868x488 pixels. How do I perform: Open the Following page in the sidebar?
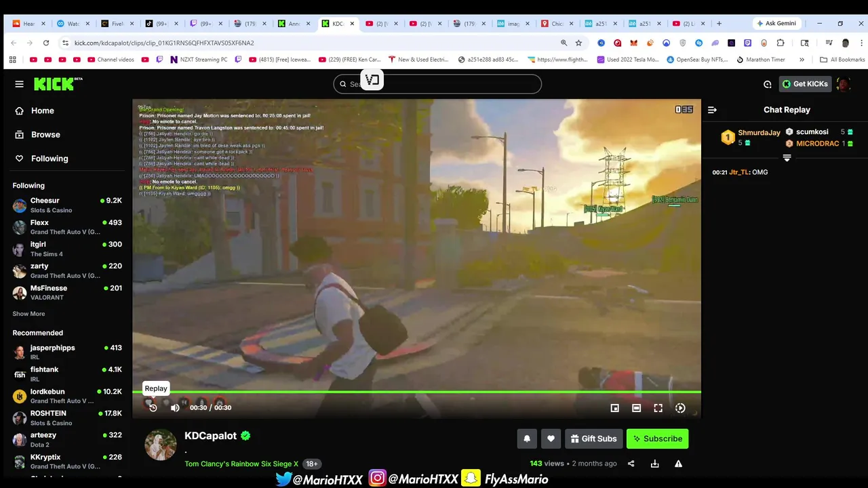(x=50, y=159)
